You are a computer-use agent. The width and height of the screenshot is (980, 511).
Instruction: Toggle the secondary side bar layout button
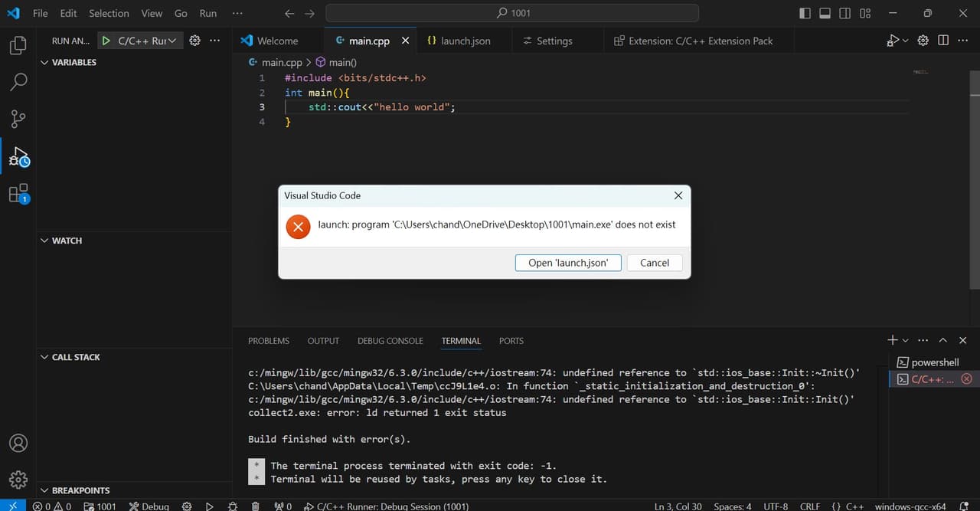coord(844,13)
